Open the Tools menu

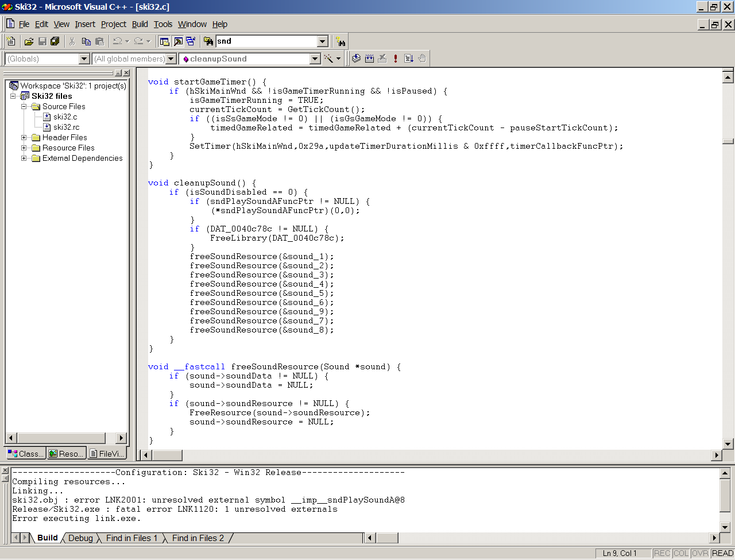163,24
